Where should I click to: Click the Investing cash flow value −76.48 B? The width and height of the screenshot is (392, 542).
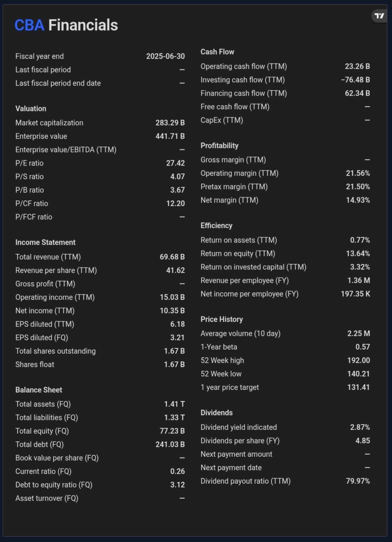[x=355, y=80]
